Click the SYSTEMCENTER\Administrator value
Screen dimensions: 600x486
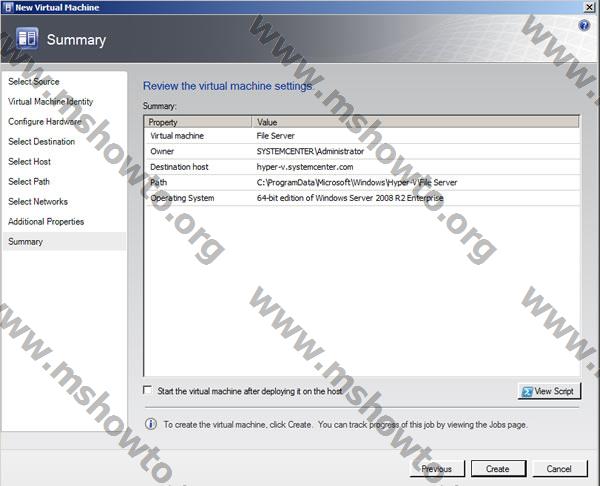(x=310, y=152)
